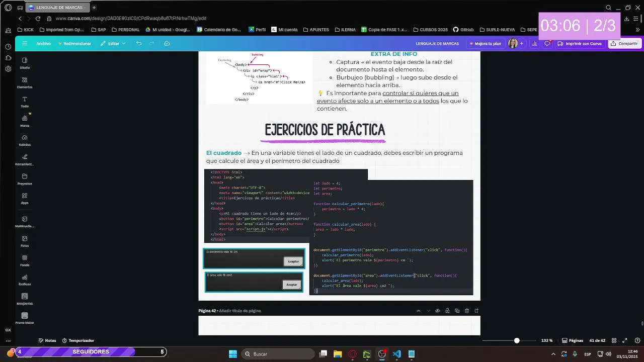Click the Compartir button

[x=624, y=44]
